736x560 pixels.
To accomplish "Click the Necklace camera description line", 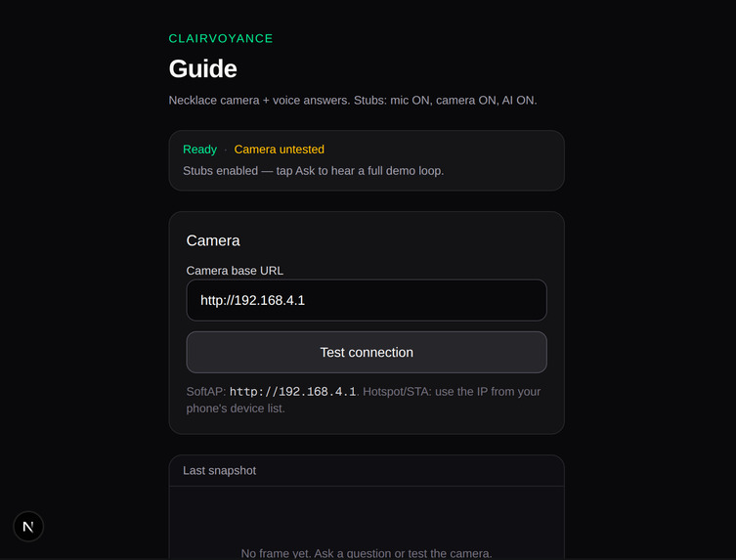I will click(x=353, y=101).
